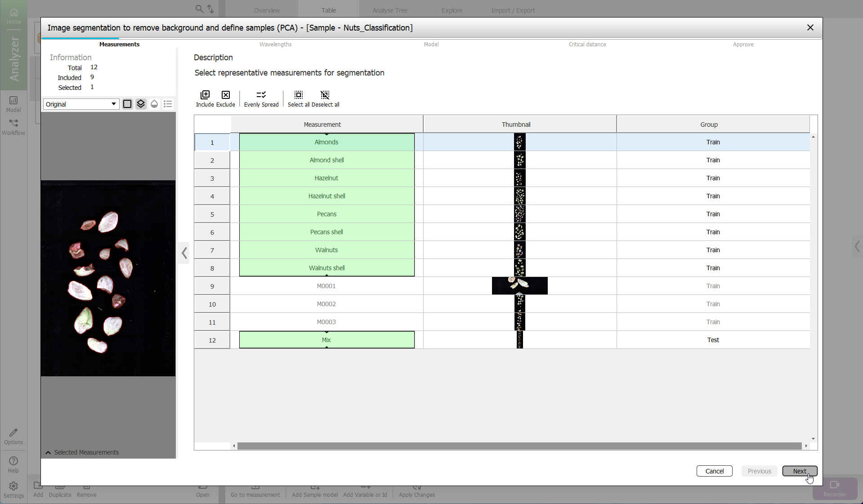This screenshot has height=504, width=863.
Task: Toggle the square frame view icon
Action: [x=127, y=104]
